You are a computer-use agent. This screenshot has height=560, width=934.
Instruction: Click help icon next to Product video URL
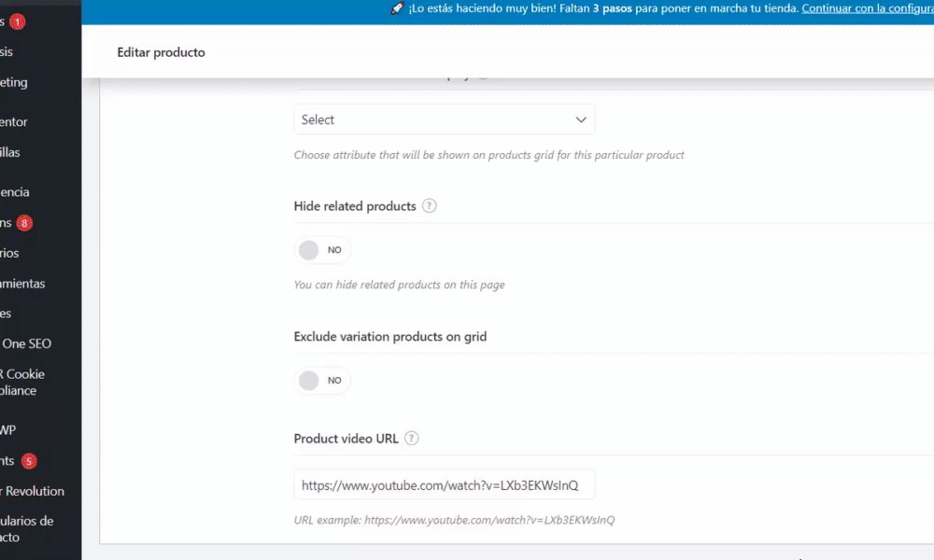point(412,439)
